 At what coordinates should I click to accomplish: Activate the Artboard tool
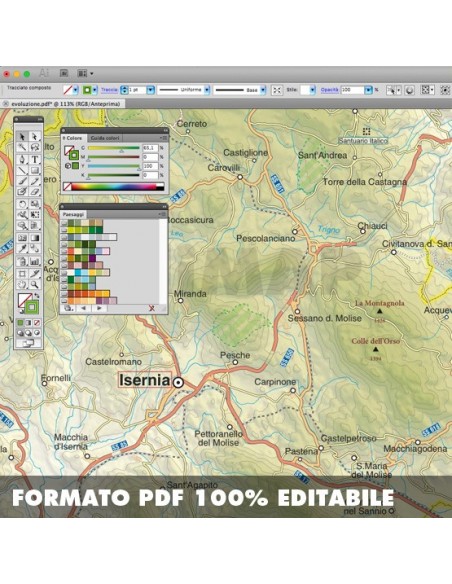coord(22,274)
